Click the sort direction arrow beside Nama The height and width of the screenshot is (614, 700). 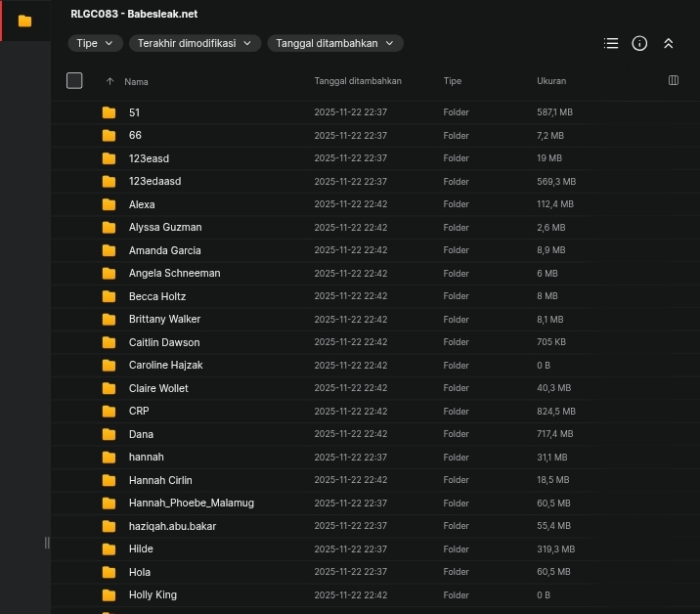pyautogui.click(x=109, y=81)
